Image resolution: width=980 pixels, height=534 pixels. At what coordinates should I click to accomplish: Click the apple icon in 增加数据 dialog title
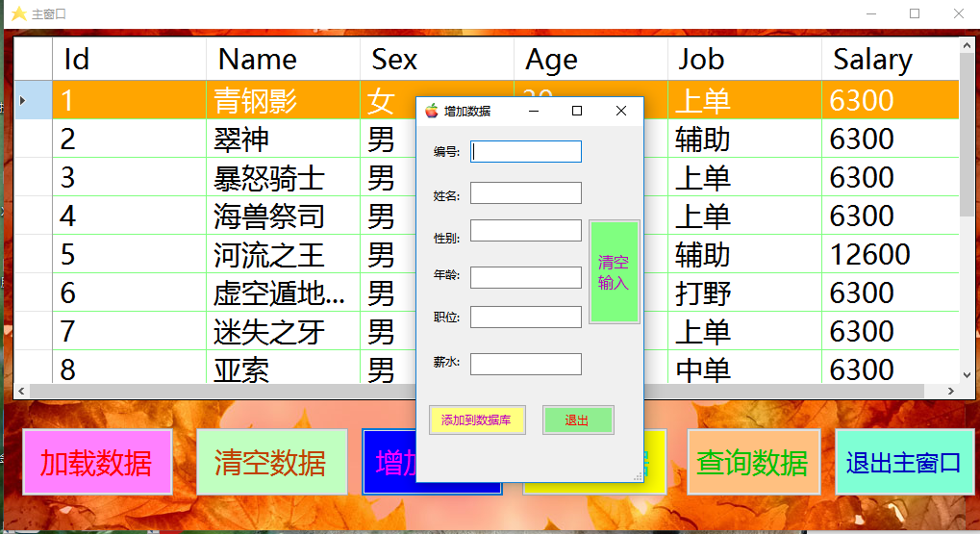431,111
